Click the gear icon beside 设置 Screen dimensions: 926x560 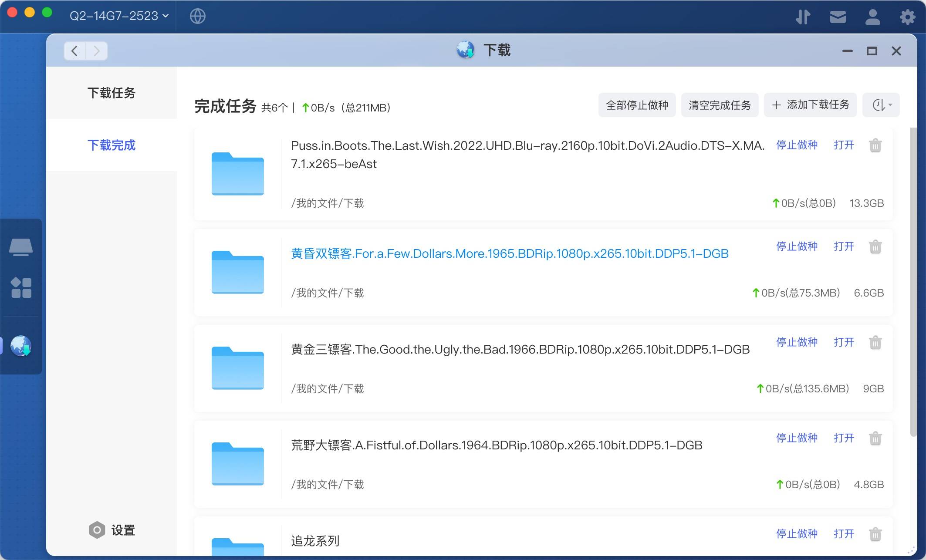[97, 530]
